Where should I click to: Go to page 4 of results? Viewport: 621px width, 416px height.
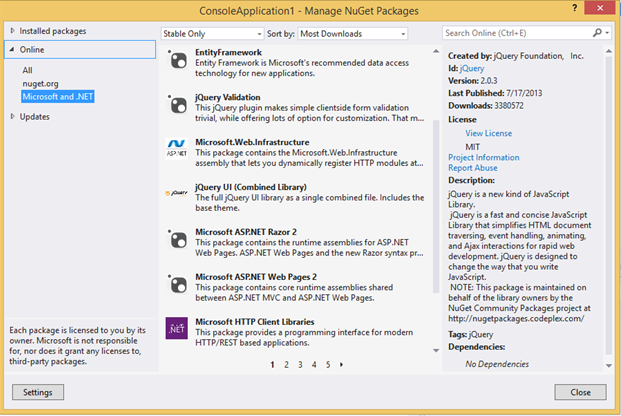(x=314, y=364)
